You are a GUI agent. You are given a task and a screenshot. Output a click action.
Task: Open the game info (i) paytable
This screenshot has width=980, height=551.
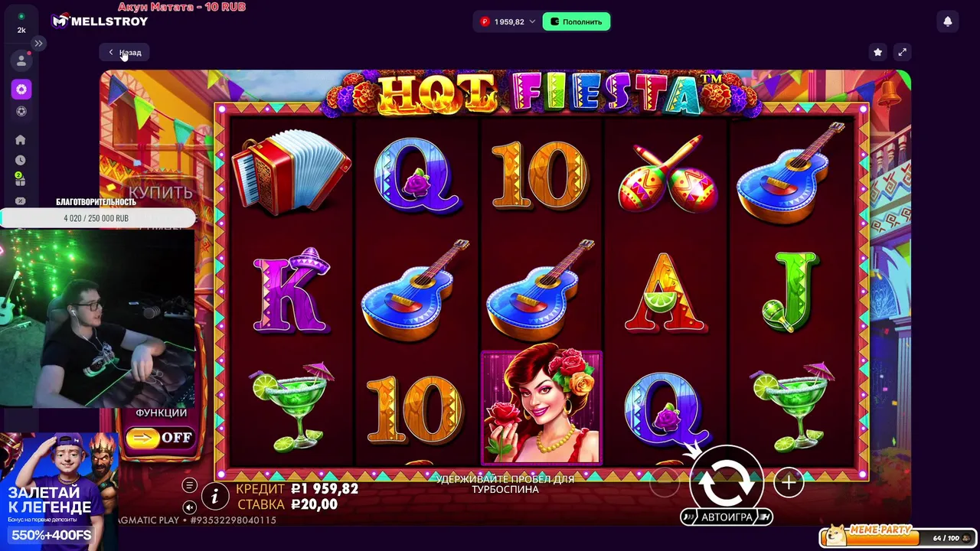215,496
